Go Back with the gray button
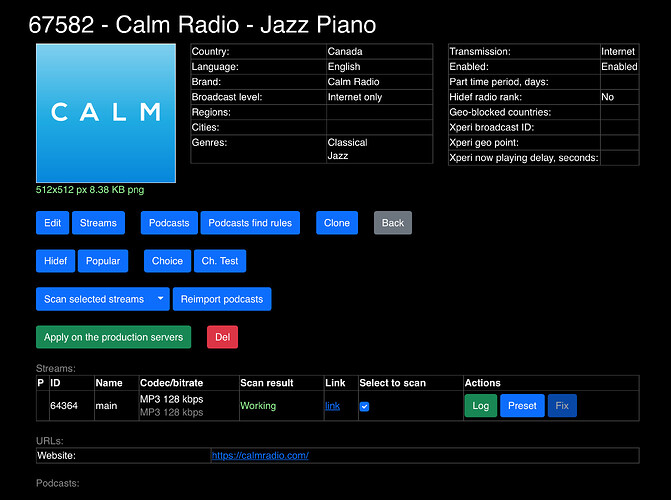This screenshot has width=671, height=500. pyautogui.click(x=393, y=223)
